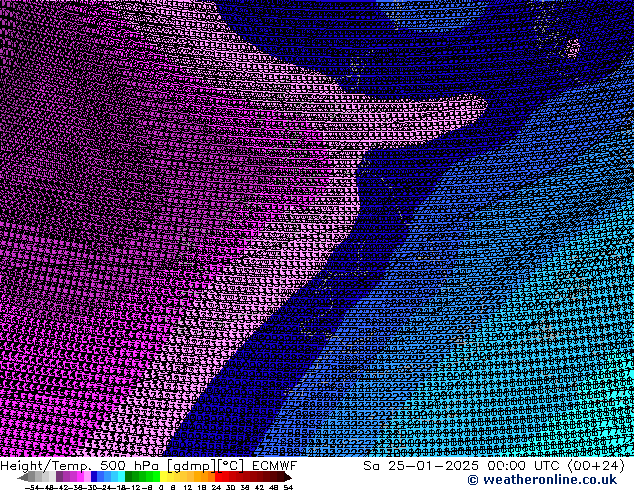Click the '00:00 UTC' time text
Screen dimensions: 634x490
coord(524,466)
